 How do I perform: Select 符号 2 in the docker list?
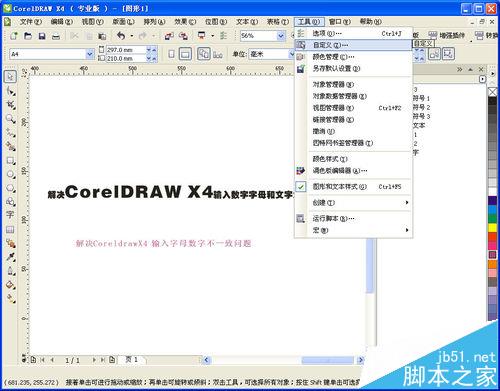pyautogui.click(x=421, y=107)
